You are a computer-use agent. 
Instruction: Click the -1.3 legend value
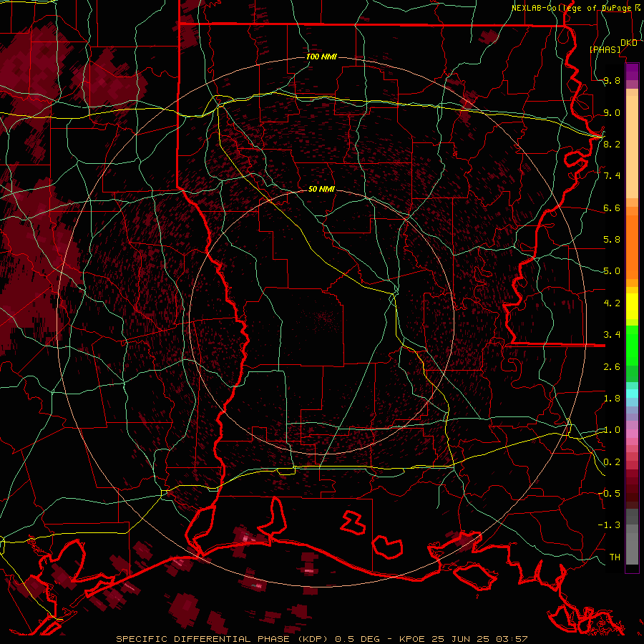(609, 525)
